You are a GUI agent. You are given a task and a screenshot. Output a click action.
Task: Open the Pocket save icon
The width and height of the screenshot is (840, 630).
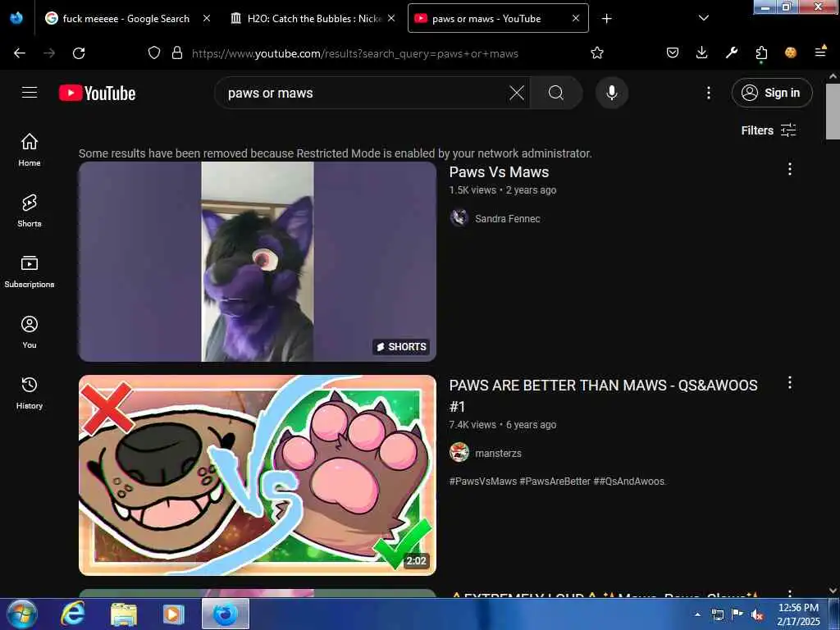[673, 52]
